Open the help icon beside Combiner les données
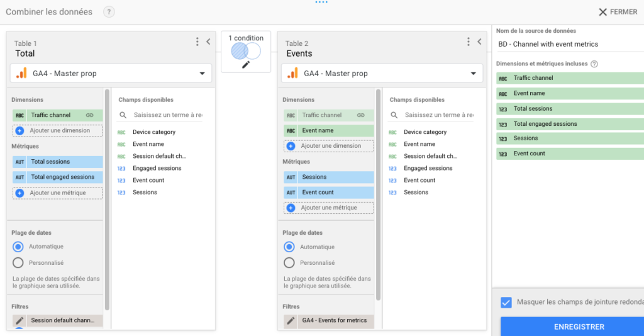The image size is (644, 336). [x=109, y=12]
